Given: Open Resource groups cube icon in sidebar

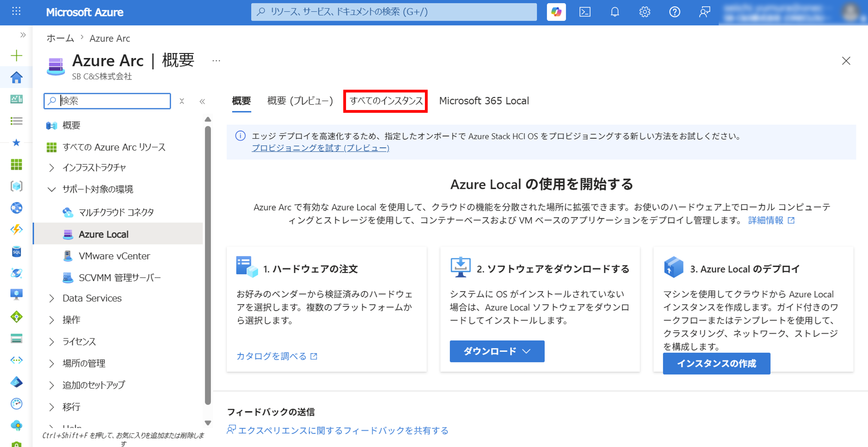Looking at the screenshot, I should pos(16,186).
